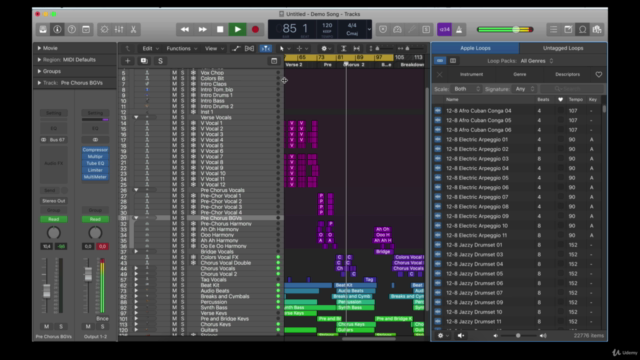Click the green Play button

point(238,29)
